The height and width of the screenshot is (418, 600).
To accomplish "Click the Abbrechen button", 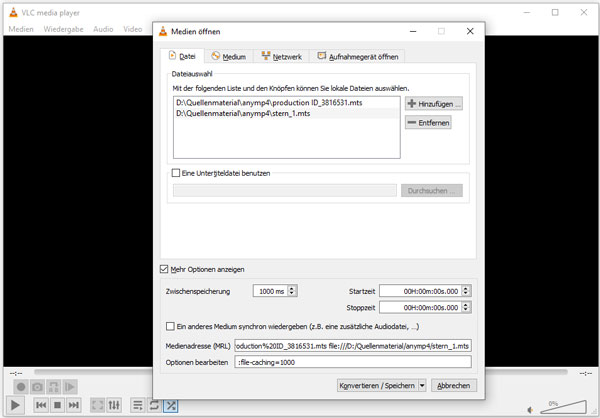I will (454, 385).
